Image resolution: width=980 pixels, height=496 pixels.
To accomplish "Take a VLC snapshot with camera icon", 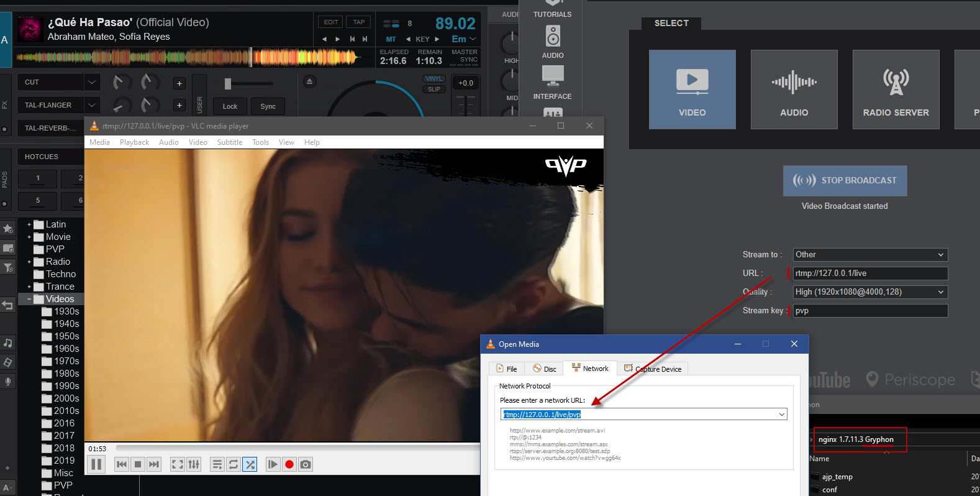I will click(x=305, y=464).
